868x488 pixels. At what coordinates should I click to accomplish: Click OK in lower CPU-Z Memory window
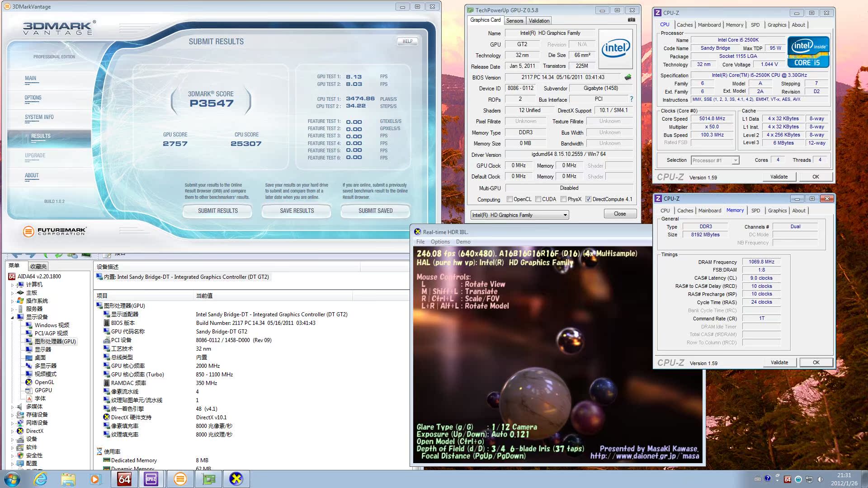pos(816,362)
